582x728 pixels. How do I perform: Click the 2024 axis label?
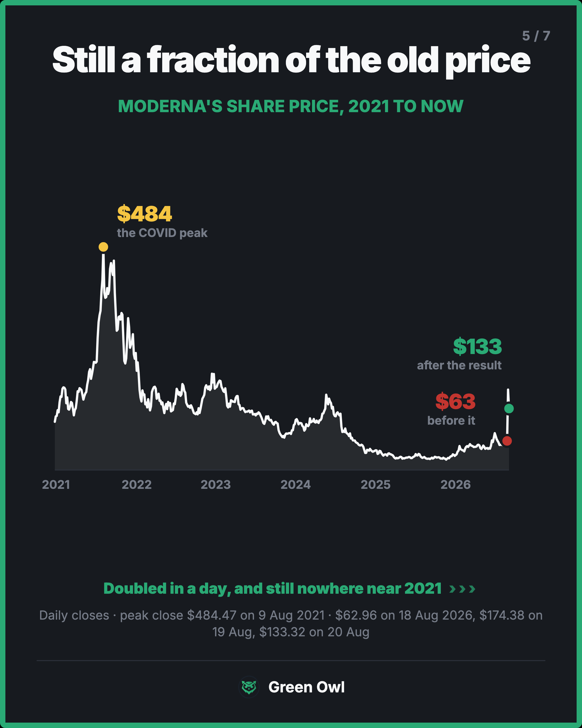[296, 485]
